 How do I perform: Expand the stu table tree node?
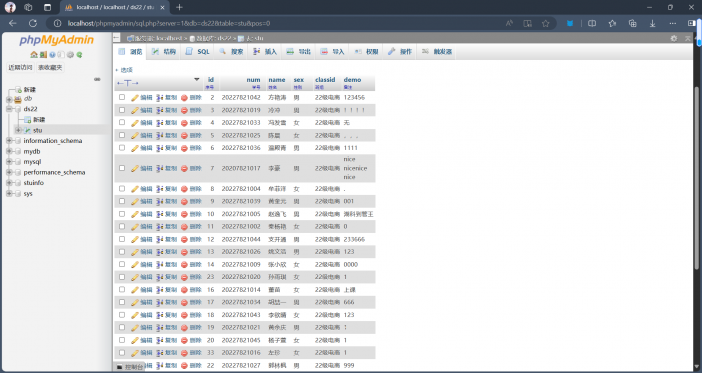click(x=18, y=130)
